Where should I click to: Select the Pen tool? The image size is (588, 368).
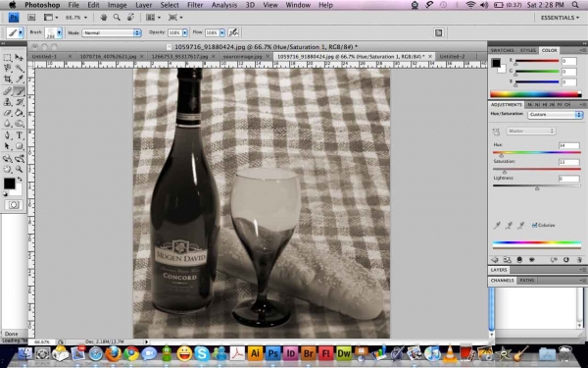7,135
